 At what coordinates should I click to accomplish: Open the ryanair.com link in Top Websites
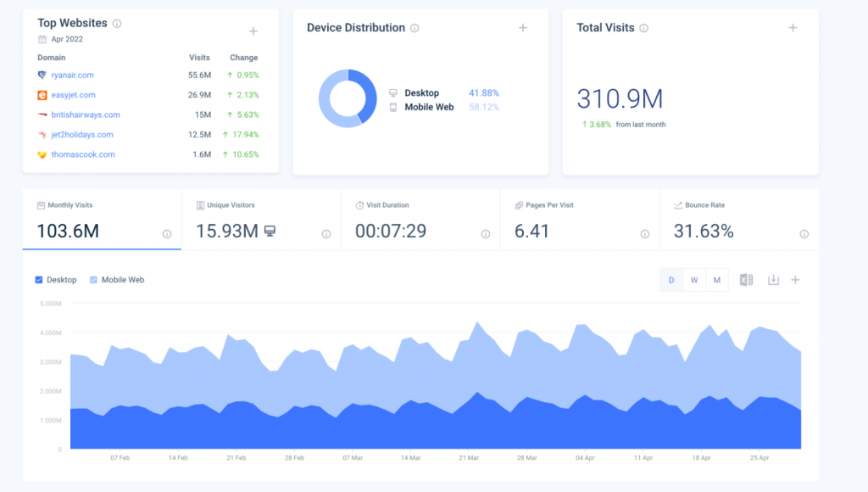(x=74, y=75)
